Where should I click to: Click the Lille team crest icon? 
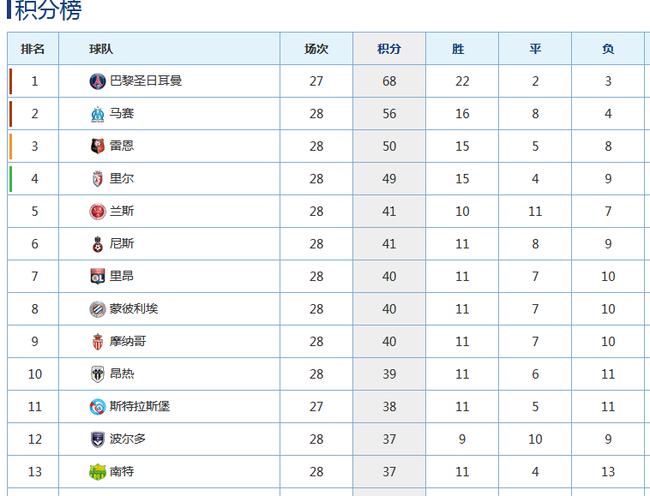tap(97, 179)
